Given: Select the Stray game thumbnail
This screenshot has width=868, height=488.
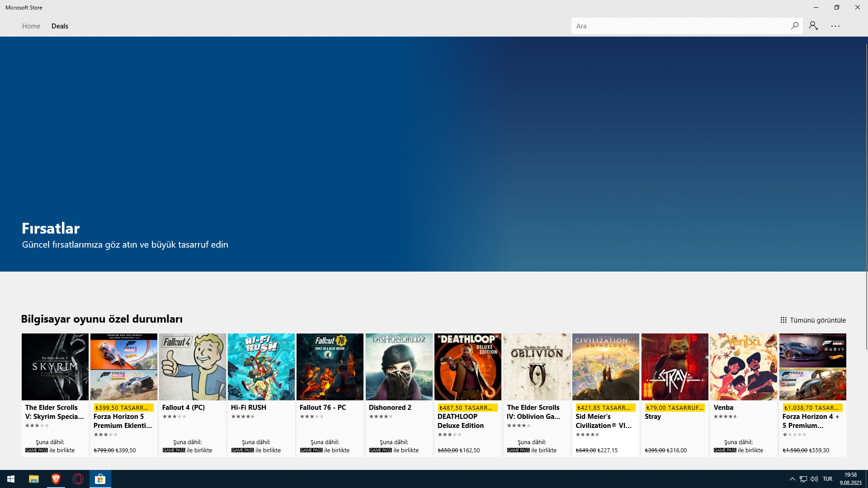Looking at the screenshot, I should point(675,367).
